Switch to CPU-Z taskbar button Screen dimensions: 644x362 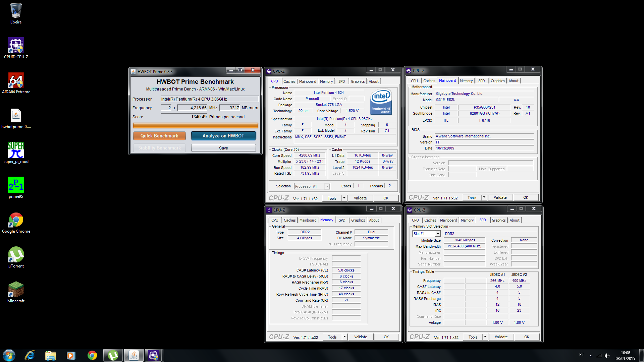(x=154, y=355)
